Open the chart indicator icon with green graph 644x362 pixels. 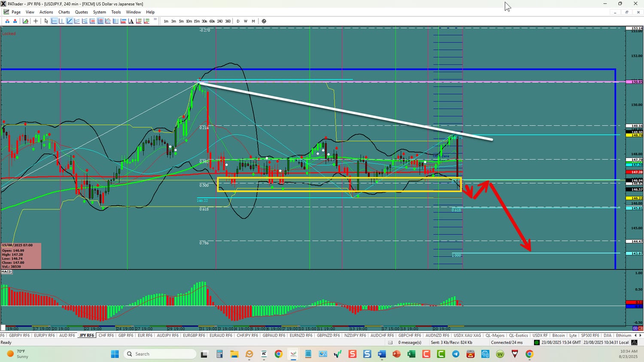(25, 21)
